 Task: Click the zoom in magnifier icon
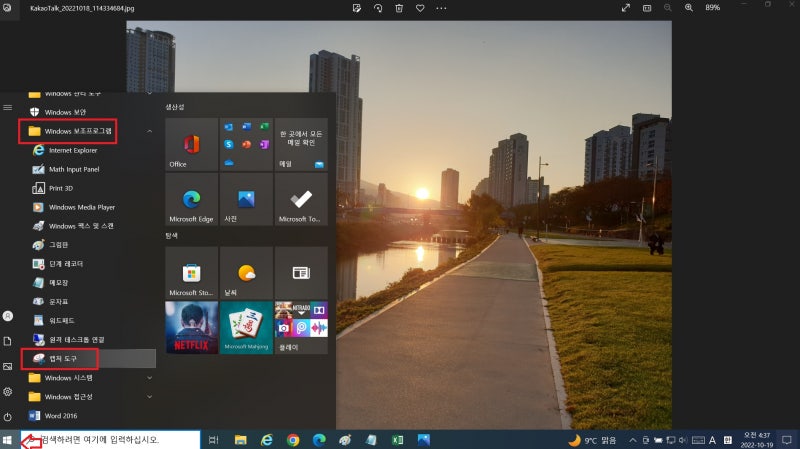[x=689, y=8]
